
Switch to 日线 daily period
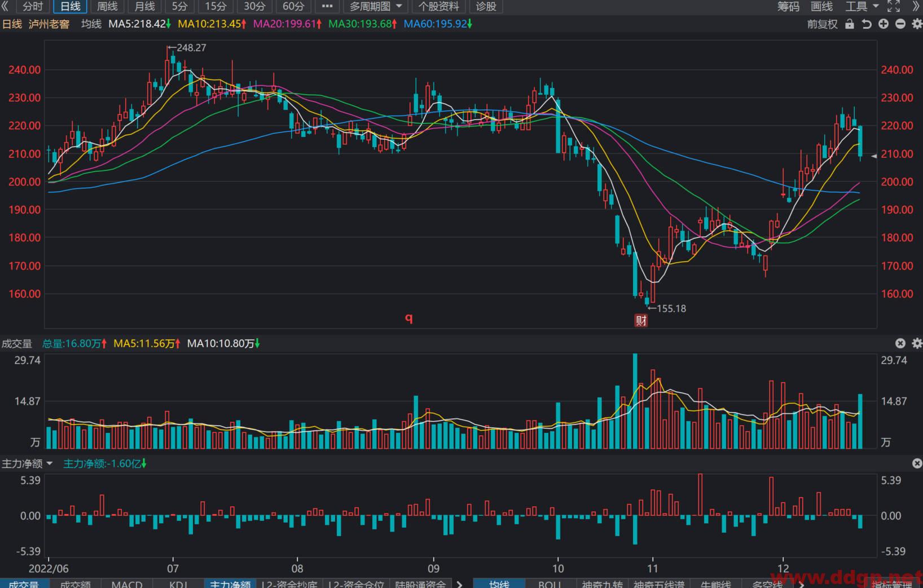click(x=71, y=7)
